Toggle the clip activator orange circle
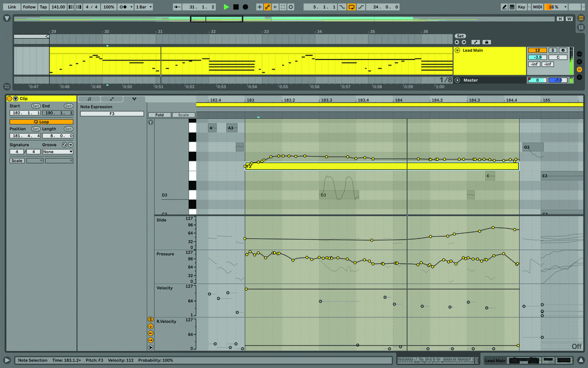 pyautogui.click(x=9, y=98)
